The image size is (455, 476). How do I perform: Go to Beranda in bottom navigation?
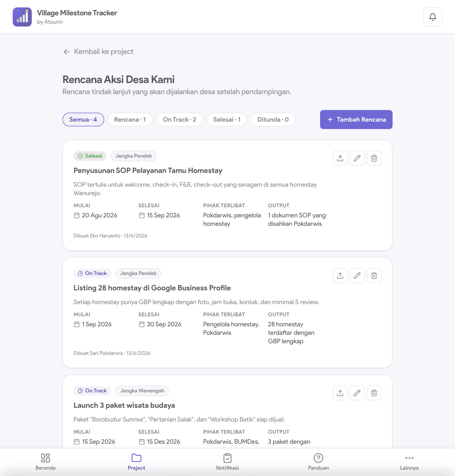pos(46,462)
